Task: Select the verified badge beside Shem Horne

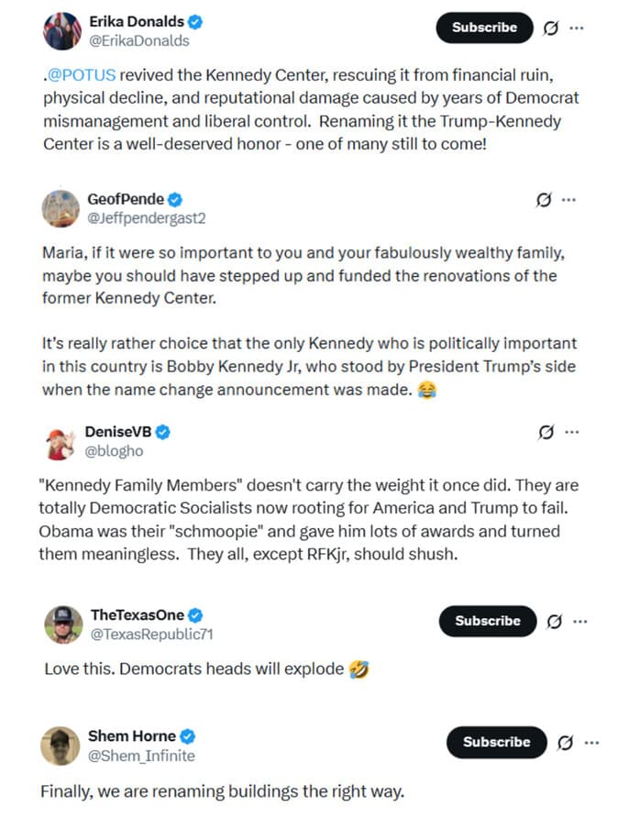Action: click(188, 736)
